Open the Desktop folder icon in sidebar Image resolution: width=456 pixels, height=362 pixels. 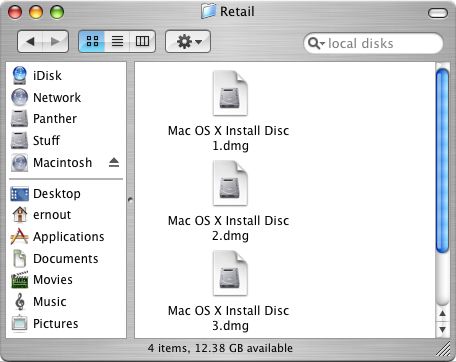pos(19,194)
